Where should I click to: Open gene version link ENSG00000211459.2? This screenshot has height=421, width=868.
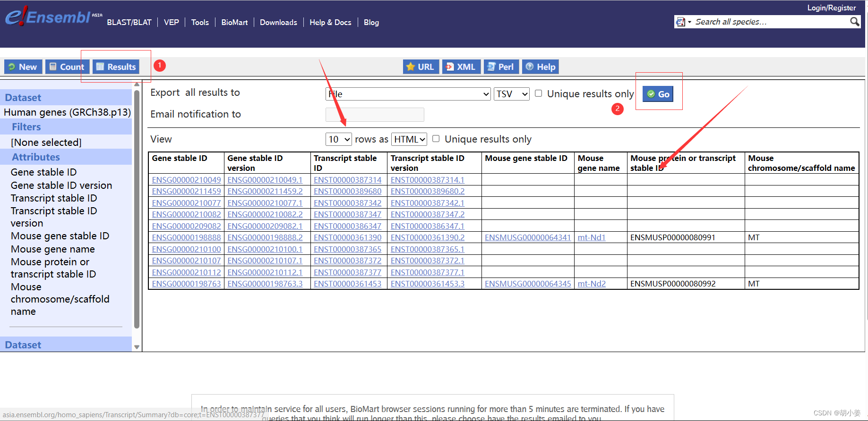pos(265,191)
